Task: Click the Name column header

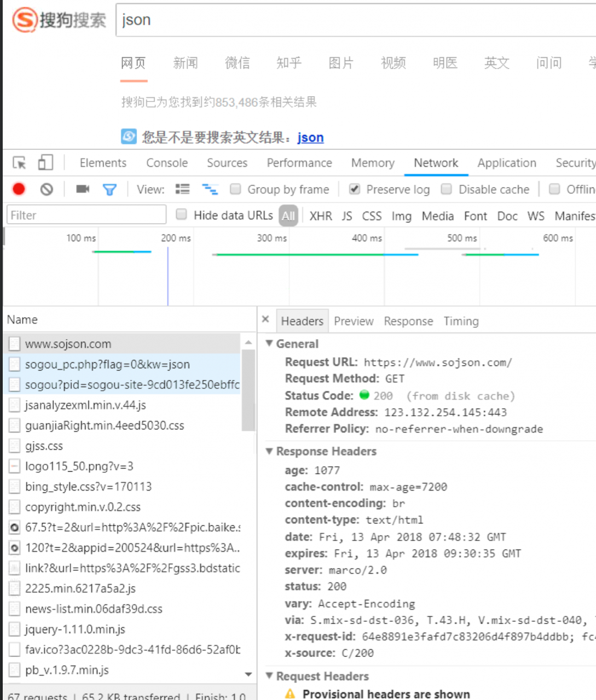Action: click(x=130, y=320)
